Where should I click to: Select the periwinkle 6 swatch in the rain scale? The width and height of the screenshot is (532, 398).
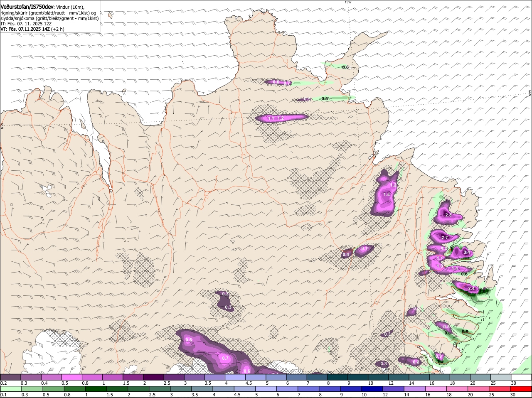coord(287,389)
